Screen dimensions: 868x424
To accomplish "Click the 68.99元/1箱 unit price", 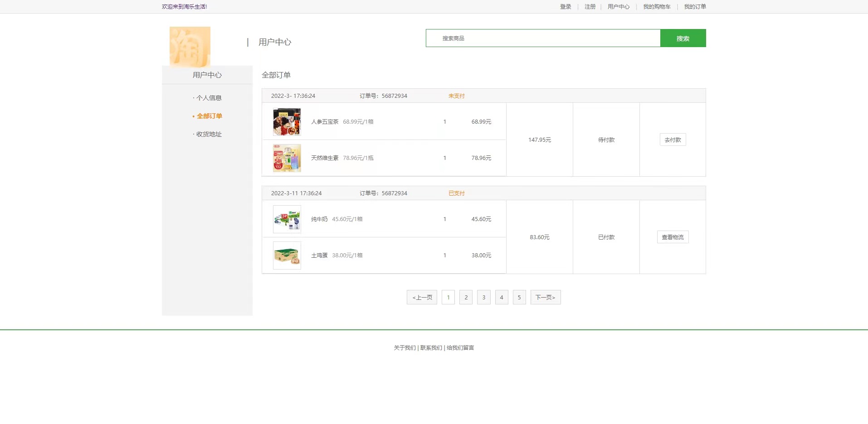I will pos(358,122).
